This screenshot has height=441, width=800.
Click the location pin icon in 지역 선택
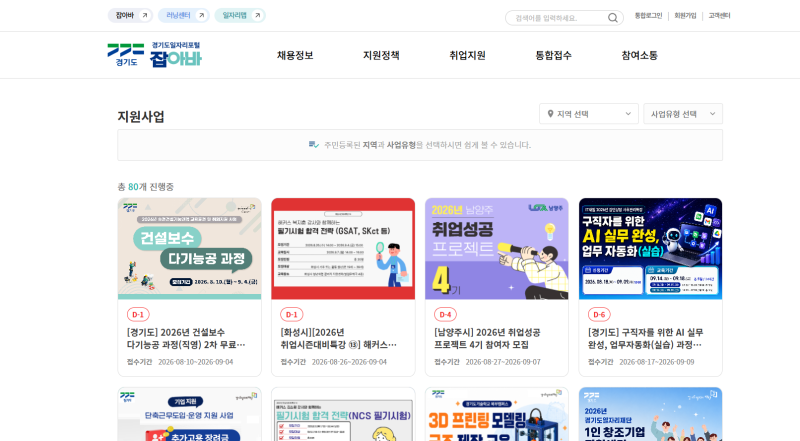(551, 114)
